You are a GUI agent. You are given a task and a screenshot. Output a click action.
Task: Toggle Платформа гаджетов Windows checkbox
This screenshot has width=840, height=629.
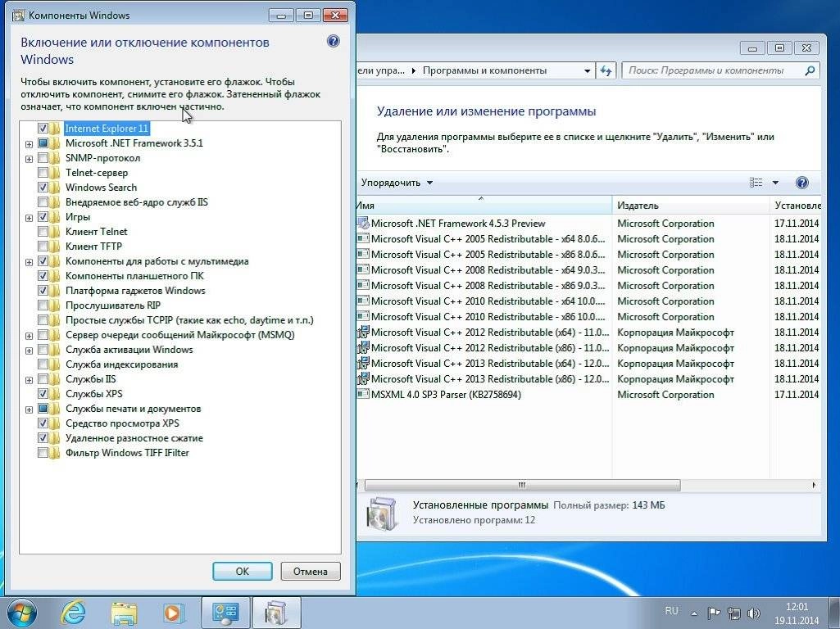coord(43,290)
